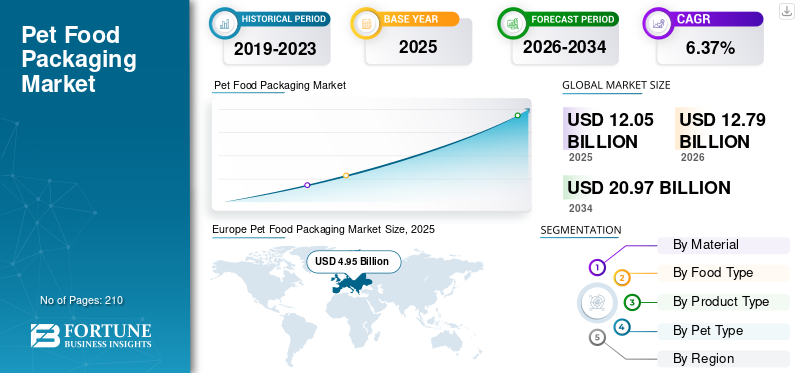Image resolution: width=800 pixels, height=373 pixels.
Task: Click the download icon in top-right corner
Action: tap(786, 11)
